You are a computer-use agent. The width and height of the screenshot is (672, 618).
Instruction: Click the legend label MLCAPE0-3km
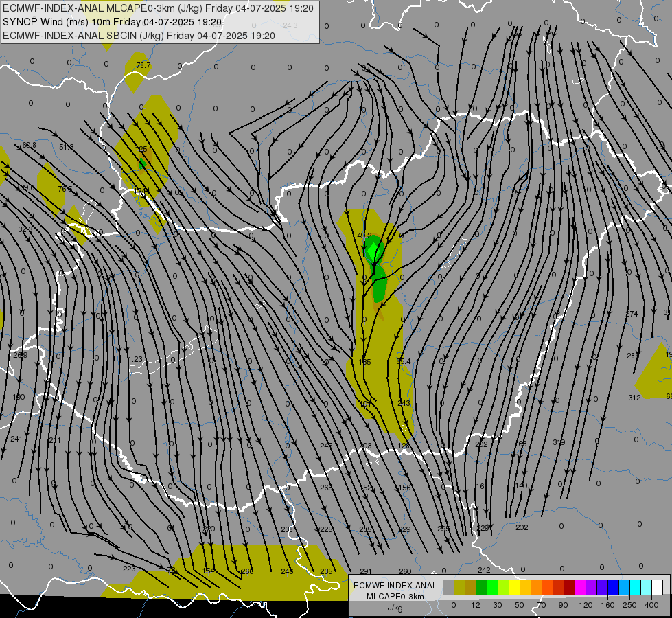click(x=395, y=597)
